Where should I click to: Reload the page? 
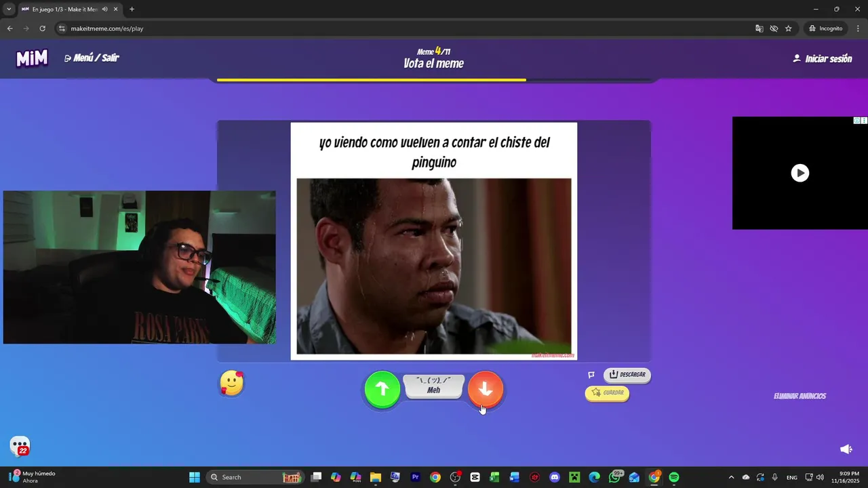(x=42, y=28)
